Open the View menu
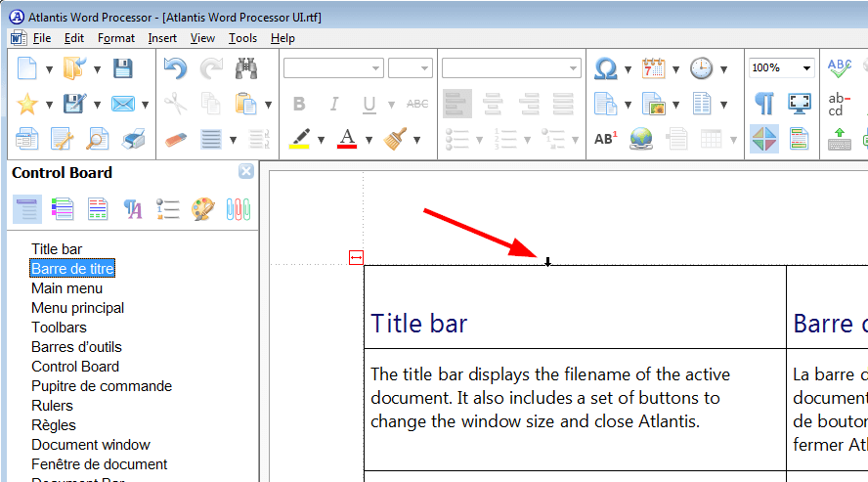The width and height of the screenshot is (868, 482). point(202,38)
